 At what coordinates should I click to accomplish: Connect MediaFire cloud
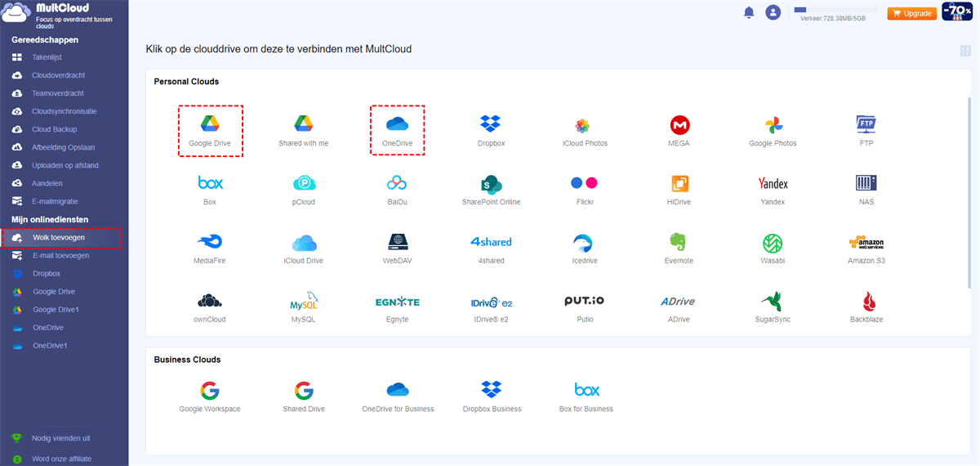210,242
